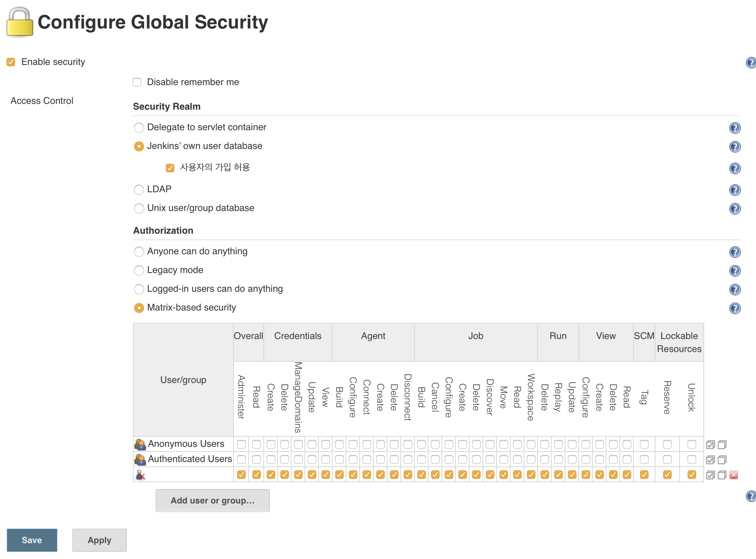The height and width of the screenshot is (559, 756).
Task: Open help for Matrix-based security
Action: (734, 308)
